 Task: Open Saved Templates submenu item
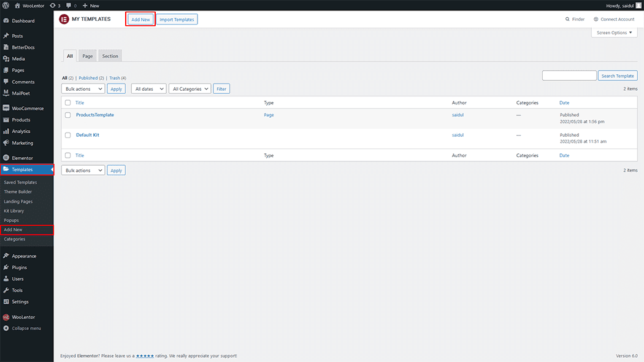pyautogui.click(x=20, y=182)
